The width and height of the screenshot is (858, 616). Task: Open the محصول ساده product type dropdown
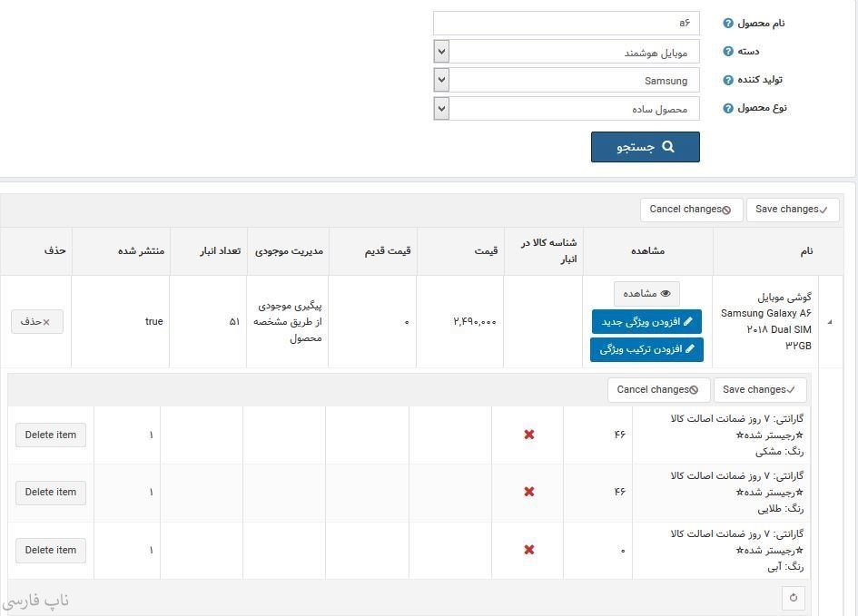pyautogui.click(x=441, y=109)
